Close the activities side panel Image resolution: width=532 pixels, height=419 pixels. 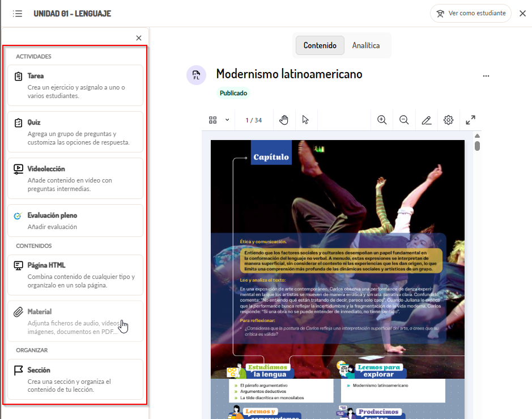tap(139, 38)
